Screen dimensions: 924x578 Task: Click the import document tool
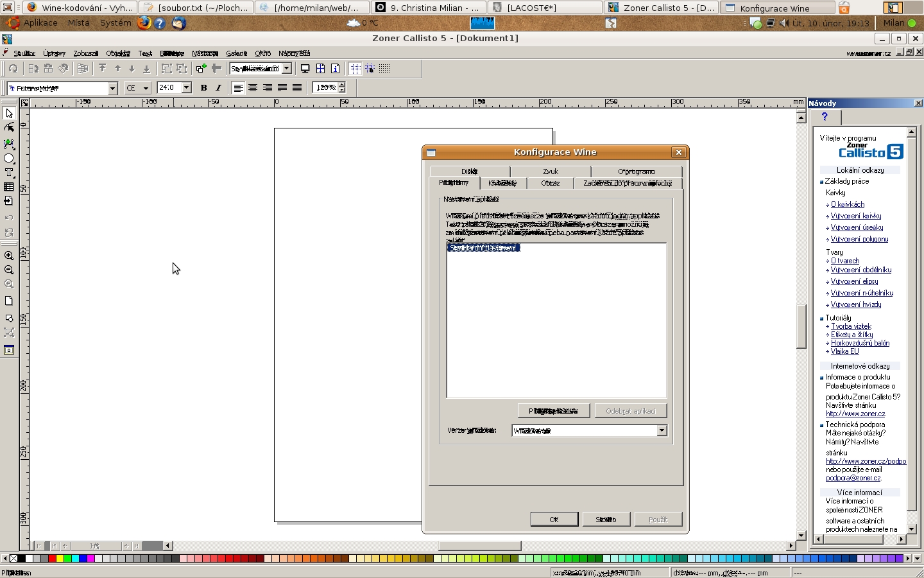9,201
